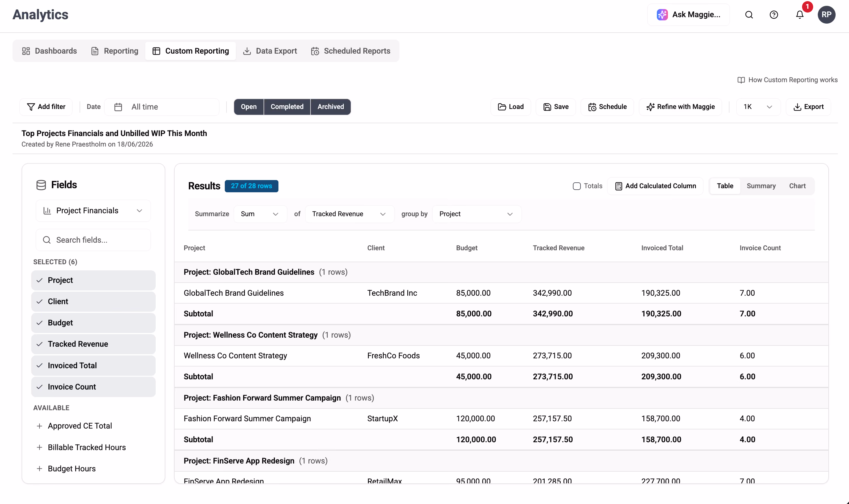Viewport: 849px width, 504px height.
Task: Deselect the Tracked Revenue field
Action: (x=93, y=344)
